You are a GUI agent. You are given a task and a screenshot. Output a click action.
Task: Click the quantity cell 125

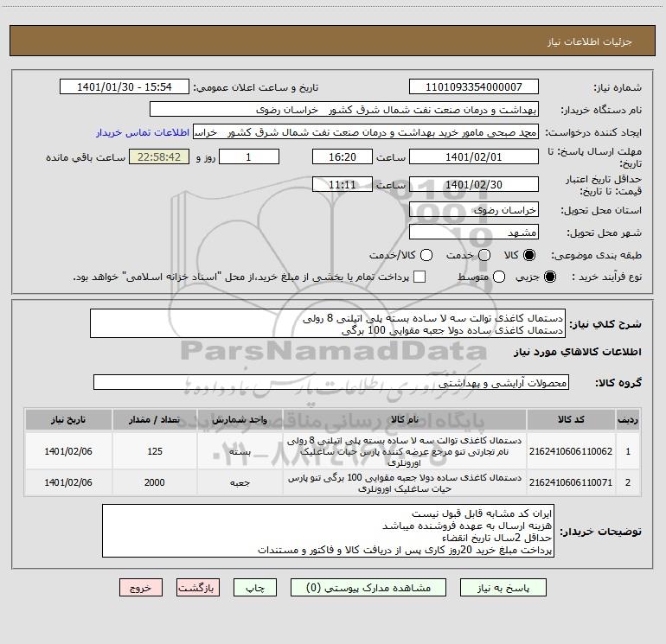coord(155,451)
